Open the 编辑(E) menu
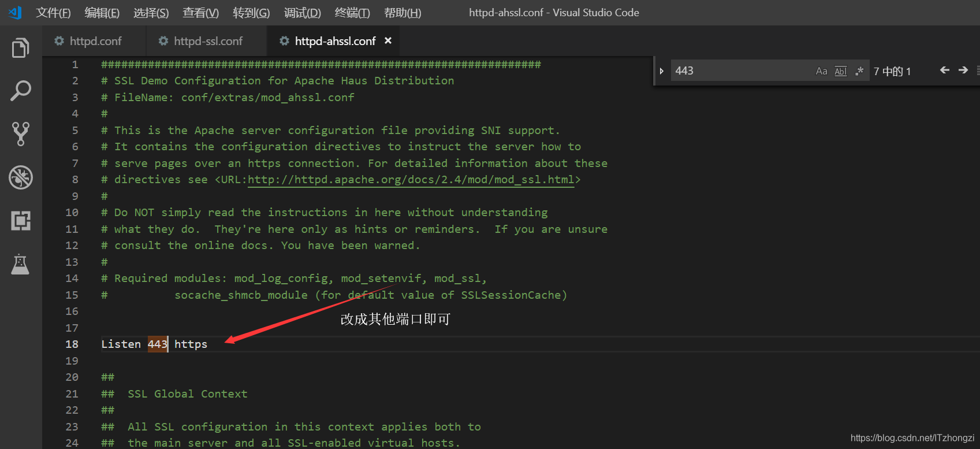Screen dimensions: 980x449 [102, 13]
